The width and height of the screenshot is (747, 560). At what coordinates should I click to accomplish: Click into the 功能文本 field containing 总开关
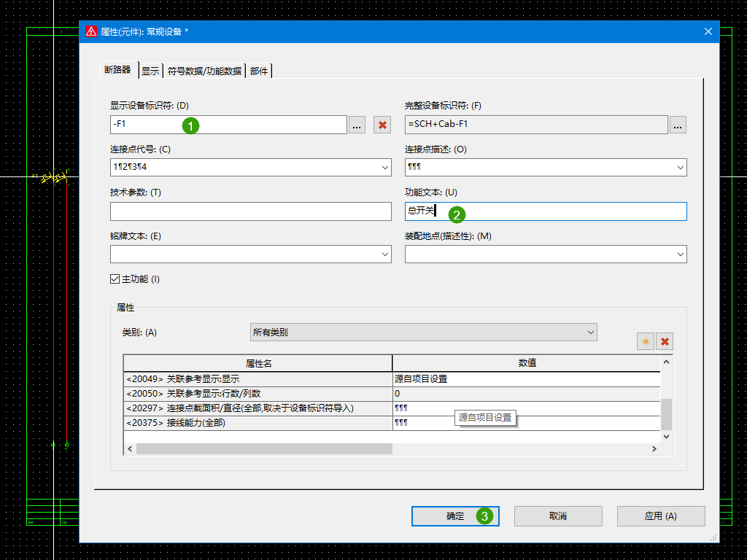546,211
